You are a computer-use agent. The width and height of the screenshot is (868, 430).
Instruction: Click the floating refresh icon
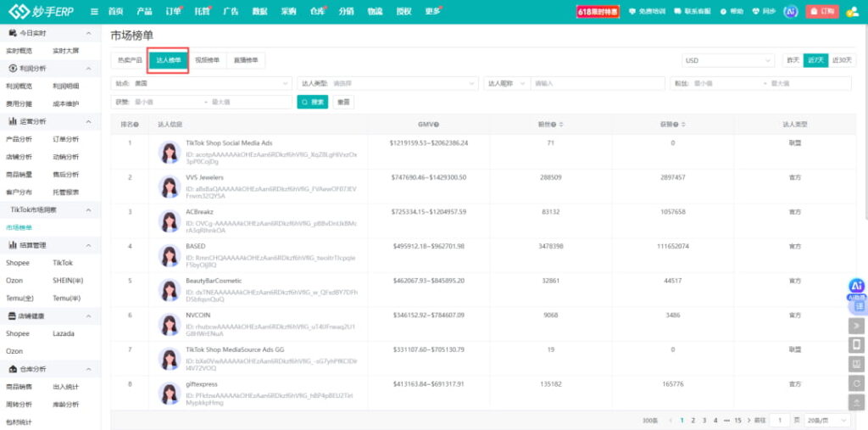856,383
